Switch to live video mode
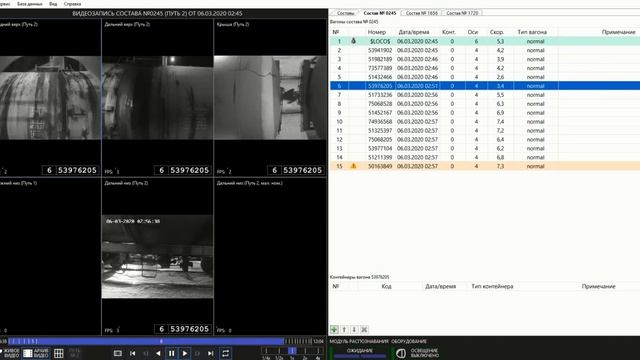 [x=10, y=353]
